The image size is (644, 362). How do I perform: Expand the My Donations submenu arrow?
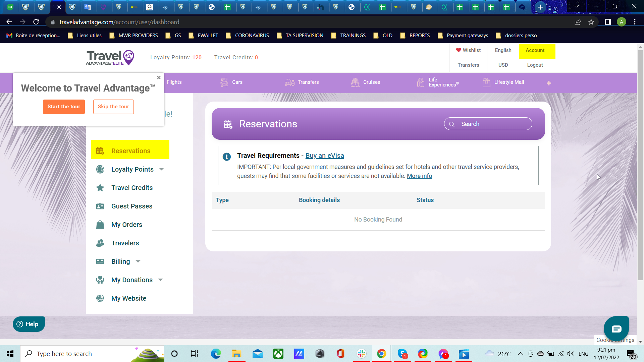point(160,280)
